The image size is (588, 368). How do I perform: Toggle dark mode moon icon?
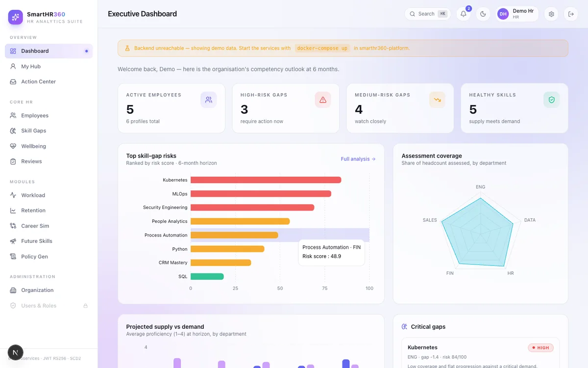pos(483,14)
